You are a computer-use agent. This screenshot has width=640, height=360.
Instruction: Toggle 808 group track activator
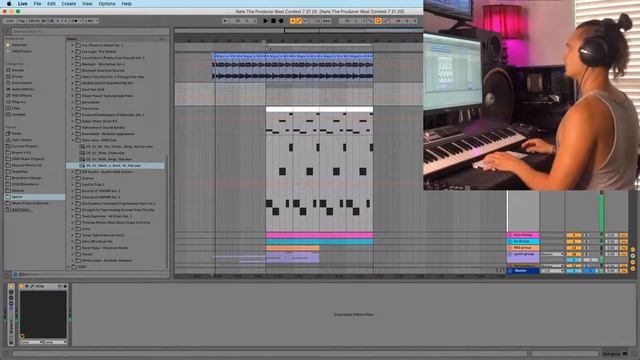pos(573,248)
